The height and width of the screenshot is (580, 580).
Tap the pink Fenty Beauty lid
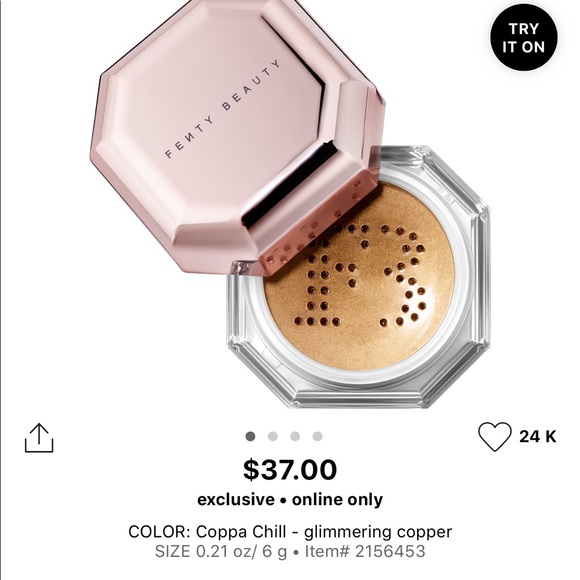click(237, 137)
